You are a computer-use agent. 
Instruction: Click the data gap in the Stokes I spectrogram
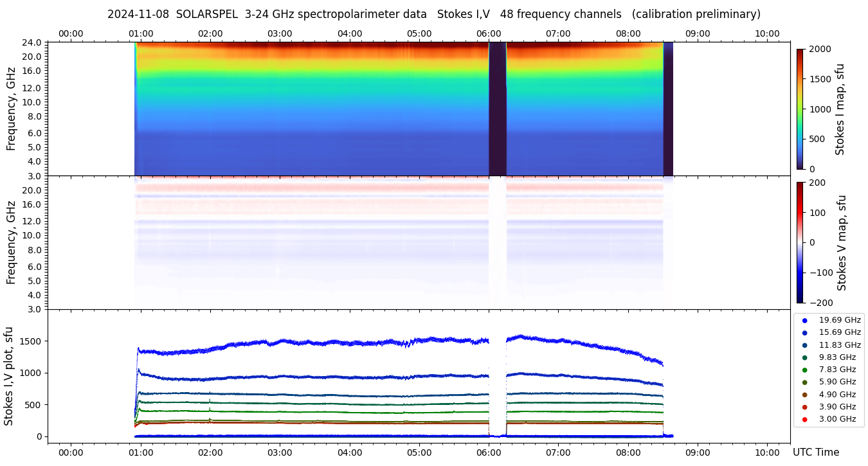[x=497, y=109]
